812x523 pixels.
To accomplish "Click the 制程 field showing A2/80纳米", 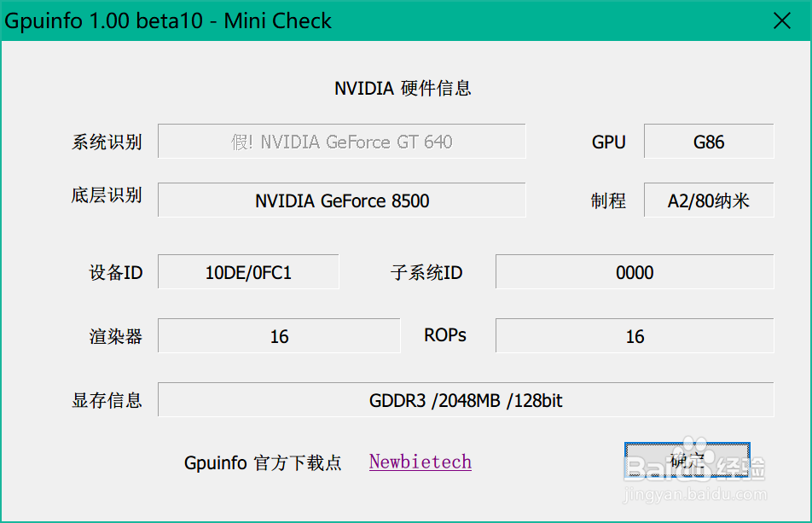I will 709,200.
